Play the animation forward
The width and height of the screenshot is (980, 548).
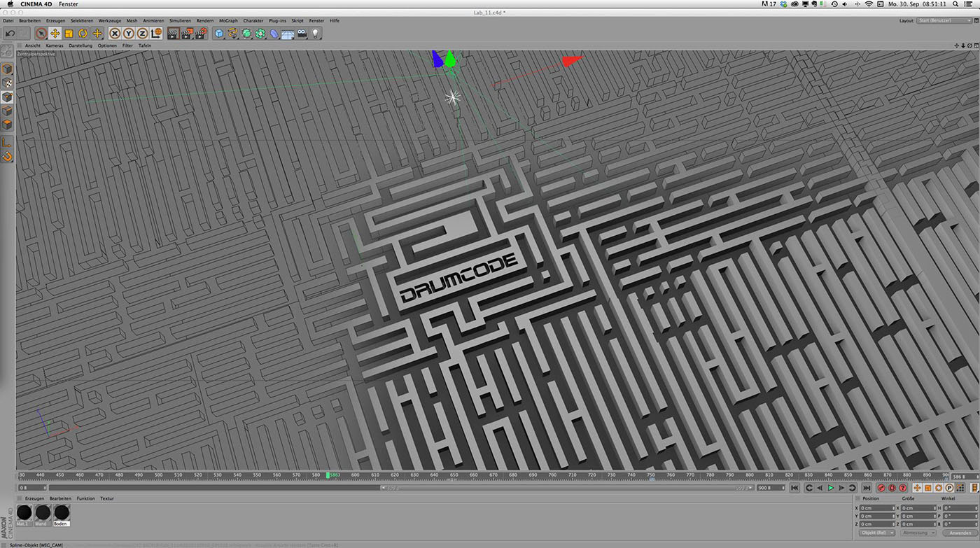(831, 488)
